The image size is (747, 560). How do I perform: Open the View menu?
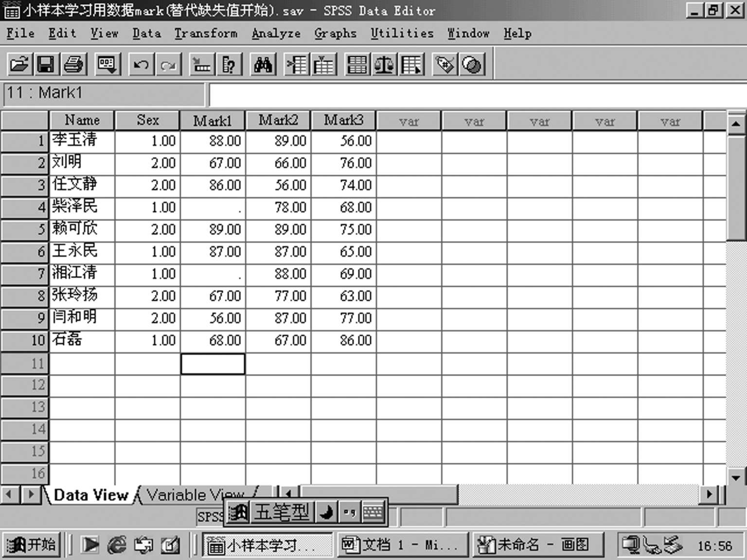[104, 33]
